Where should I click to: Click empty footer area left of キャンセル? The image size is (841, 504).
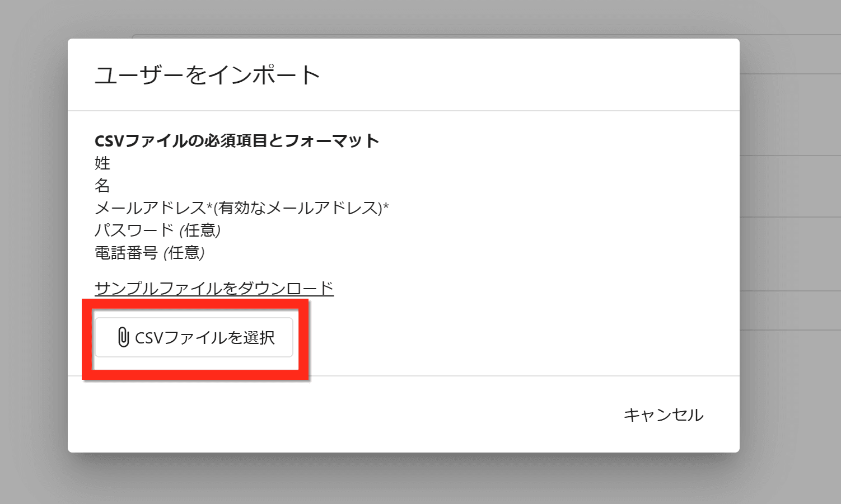point(336,414)
